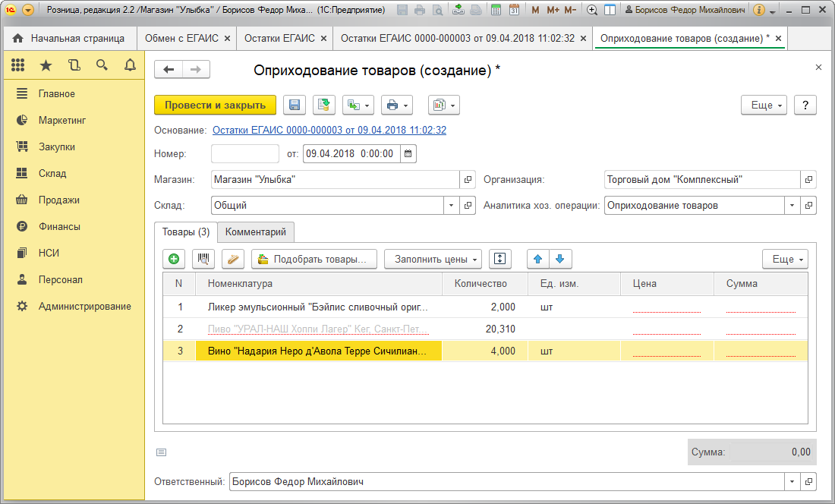835x504 pixels.
Task: Open the search magnifier in tools panel
Action: 102,65
